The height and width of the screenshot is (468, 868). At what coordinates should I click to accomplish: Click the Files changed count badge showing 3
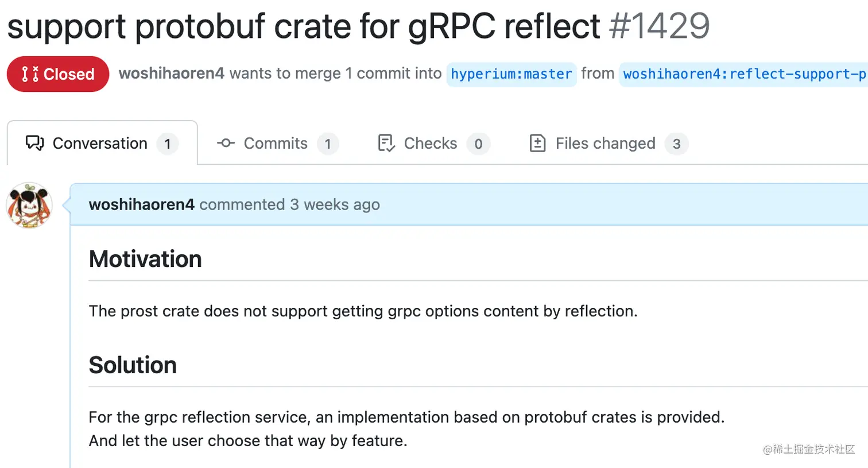coord(676,144)
